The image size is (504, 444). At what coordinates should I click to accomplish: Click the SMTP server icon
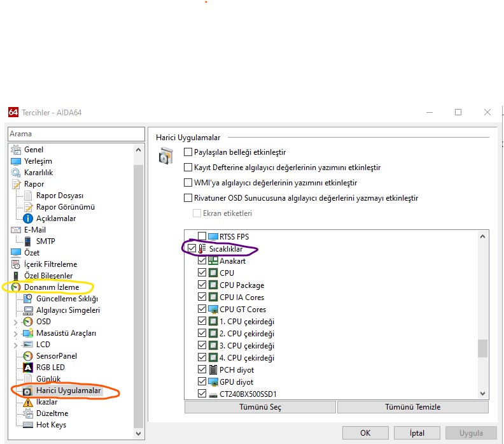(28, 241)
